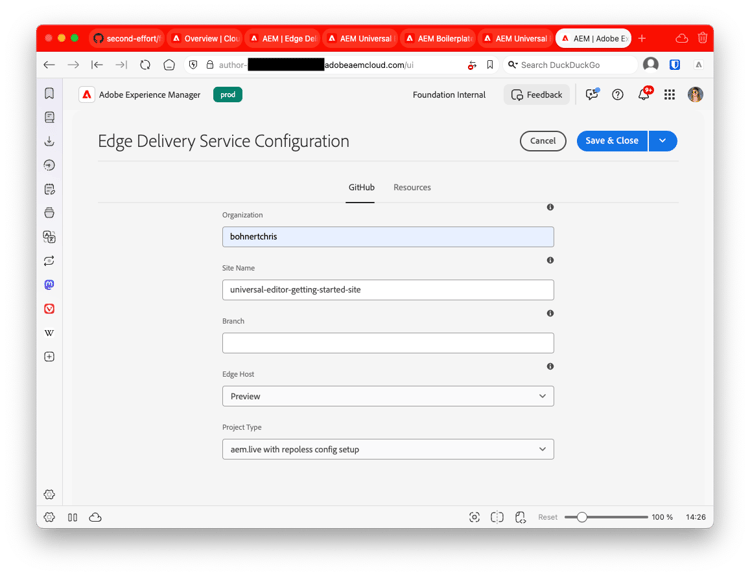Open the History panel icon
The width and height of the screenshot is (750, 576).
(x=49, y=165)
